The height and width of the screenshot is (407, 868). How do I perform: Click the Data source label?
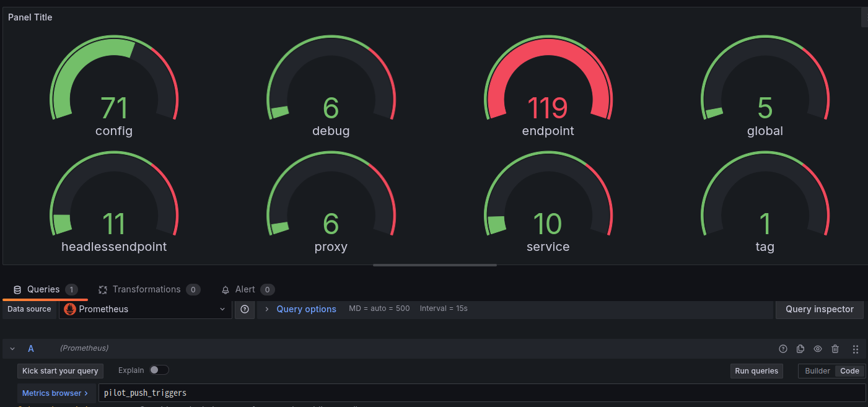pos(29,309)
